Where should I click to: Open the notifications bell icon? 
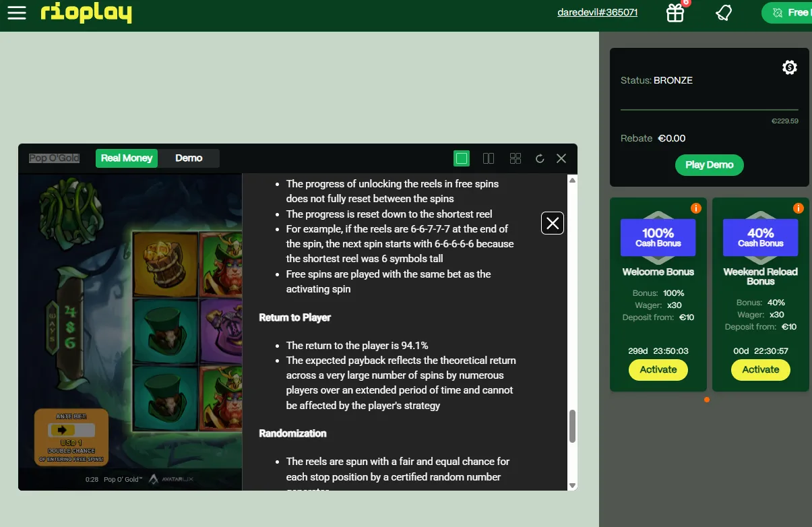724,13
